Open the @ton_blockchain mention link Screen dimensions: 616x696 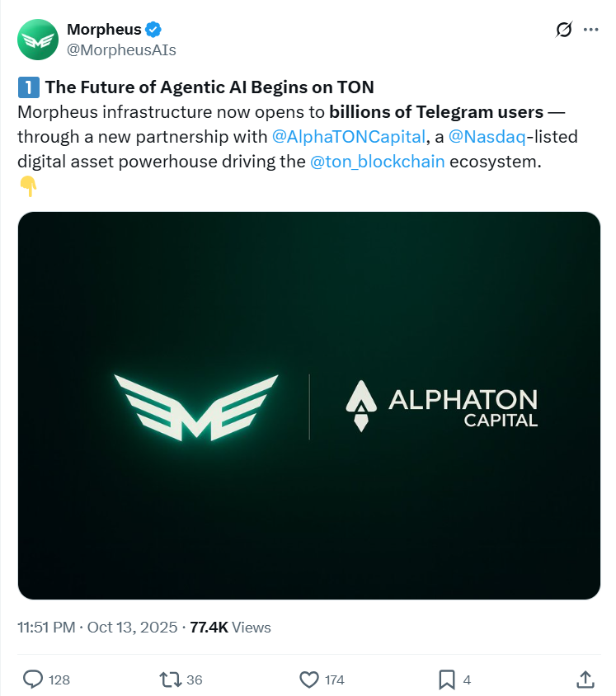pyautogui.click(x=378, y=161)
